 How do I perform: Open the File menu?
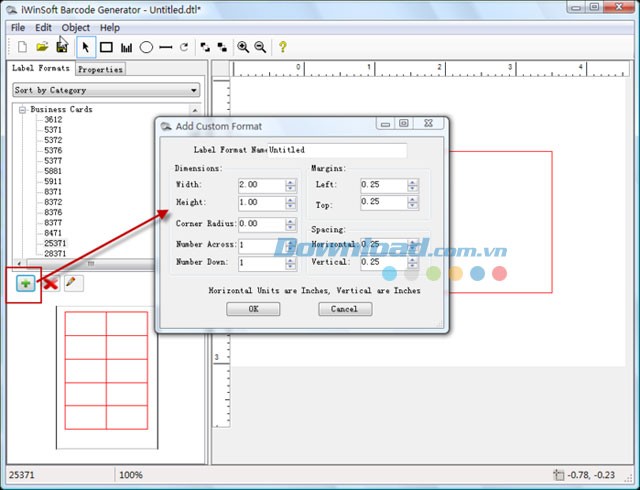pyautogui.click(x=18, y=28)
